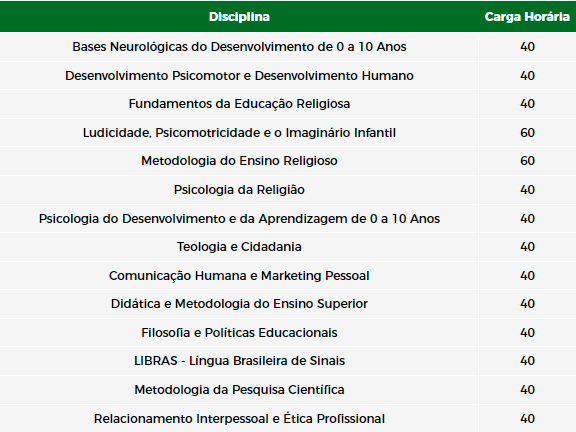Viewport: 576px width, 432px height.
Task: Click the Disciplina column header
Action: click(x=239, y=17)
